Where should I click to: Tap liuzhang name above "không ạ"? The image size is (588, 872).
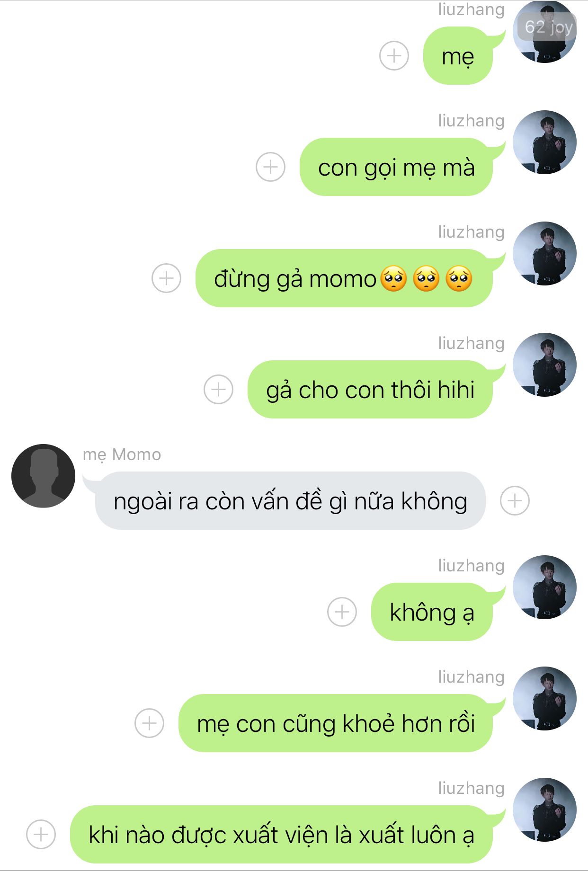click(x=471, y=566)
